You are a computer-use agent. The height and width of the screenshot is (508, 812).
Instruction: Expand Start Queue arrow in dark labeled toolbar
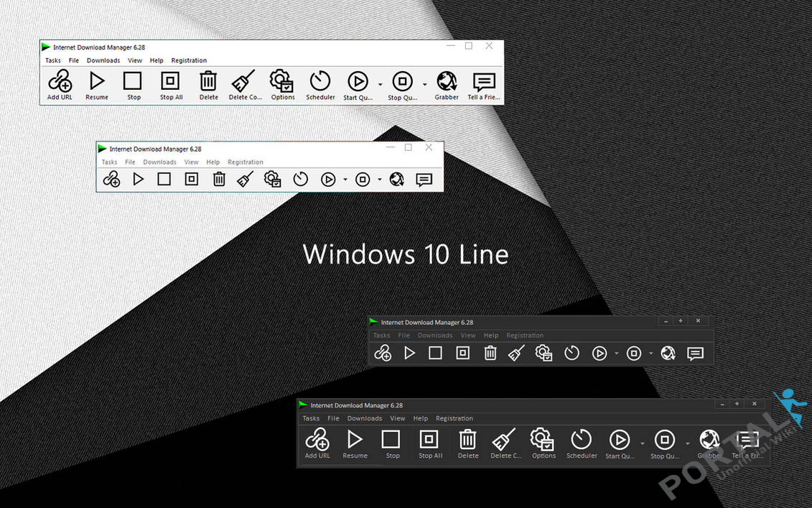tap(643, 443)
